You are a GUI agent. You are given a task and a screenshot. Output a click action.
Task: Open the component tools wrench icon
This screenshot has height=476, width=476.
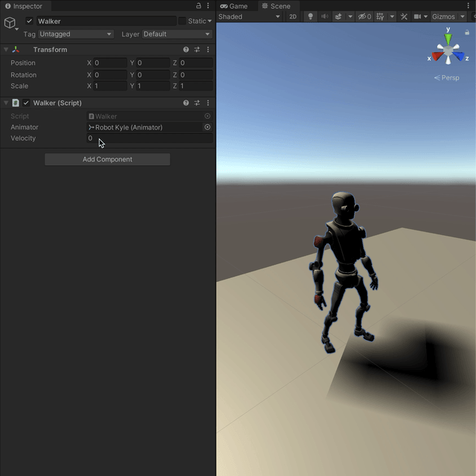[x=404, y=16]
